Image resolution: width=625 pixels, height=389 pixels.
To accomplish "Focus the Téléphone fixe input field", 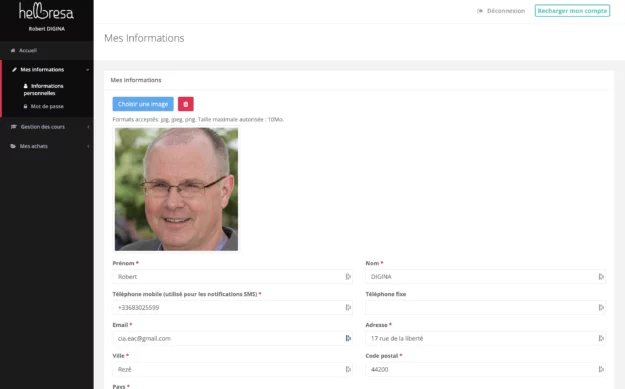I will [x=485, y=307].
